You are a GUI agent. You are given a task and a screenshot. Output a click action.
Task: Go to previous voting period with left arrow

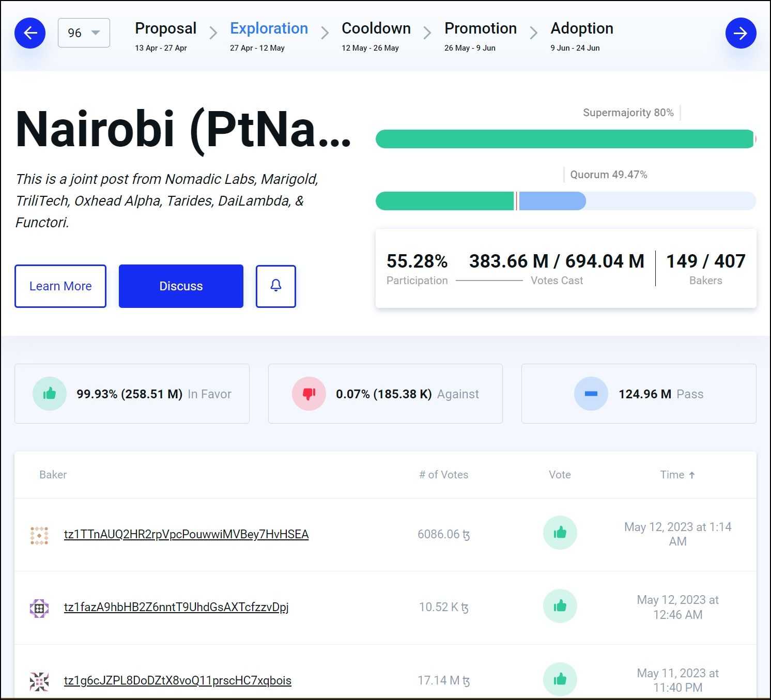pos(30,33)
